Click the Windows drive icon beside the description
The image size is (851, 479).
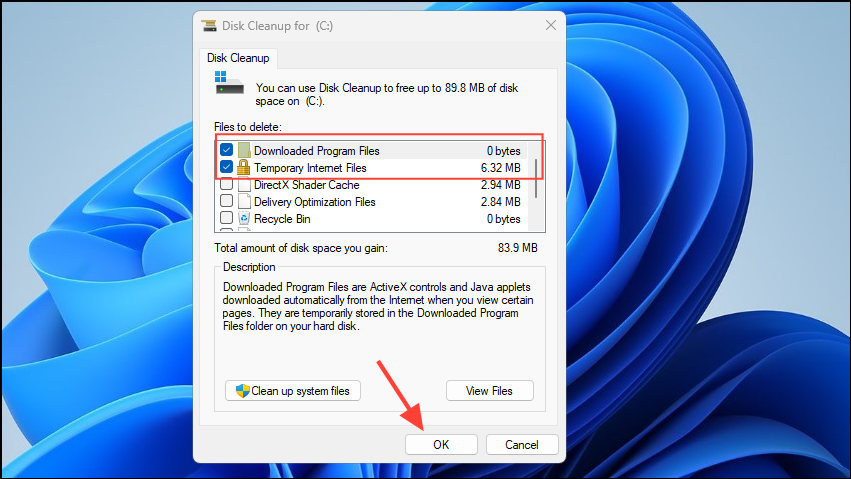[229, 82]
